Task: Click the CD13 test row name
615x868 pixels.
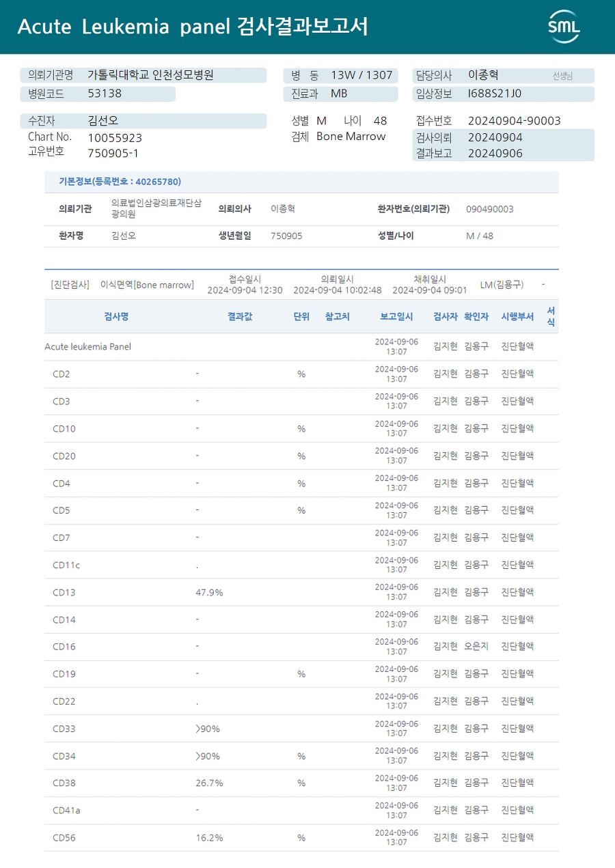Action: click(64, 592)
